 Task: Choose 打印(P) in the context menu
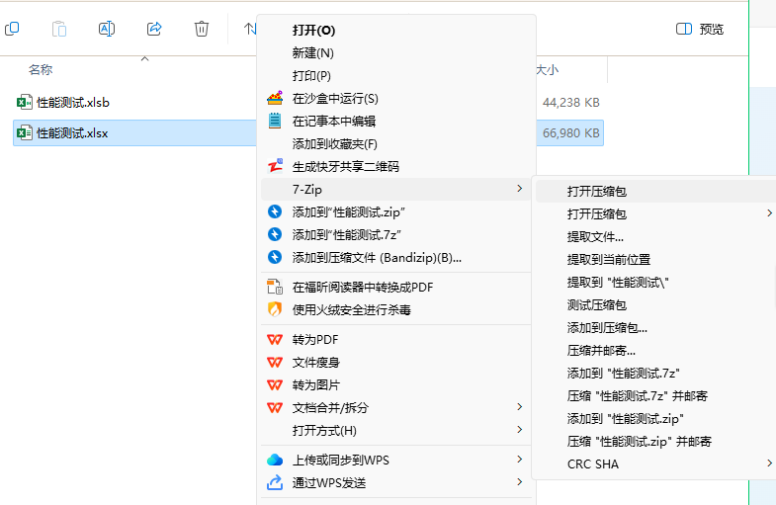(396, 76)
